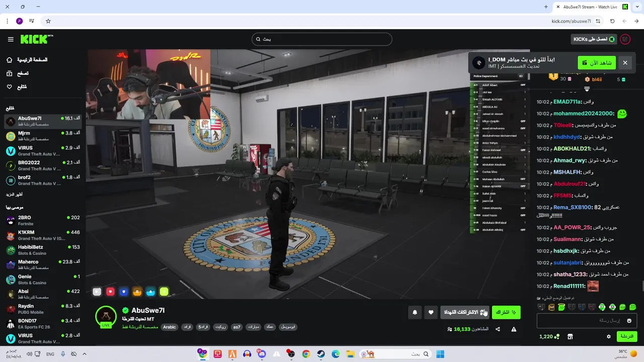
Task: Select the as7 stream tag
Action: click(236, 327)
